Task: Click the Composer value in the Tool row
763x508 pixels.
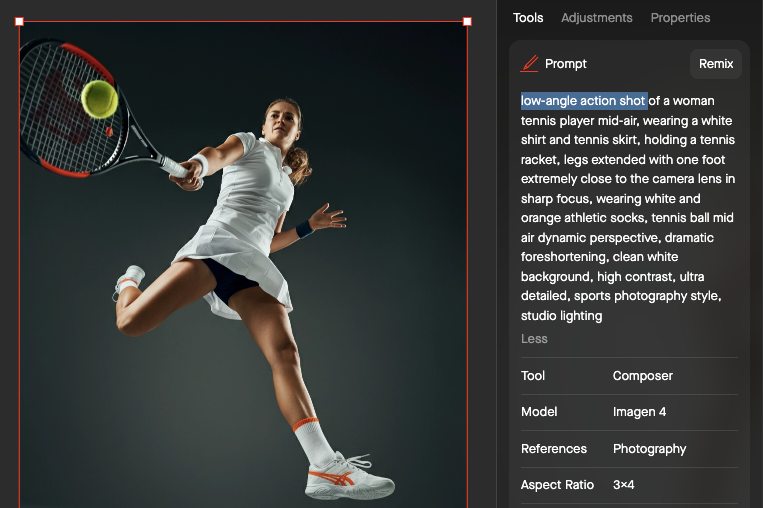Action: click(642, 376)
